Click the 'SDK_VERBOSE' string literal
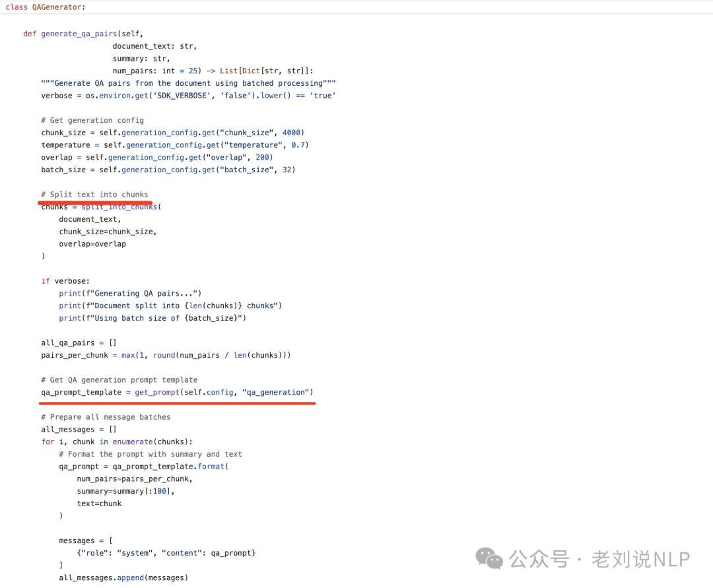The image size is (713, 588). coord(182,96)
